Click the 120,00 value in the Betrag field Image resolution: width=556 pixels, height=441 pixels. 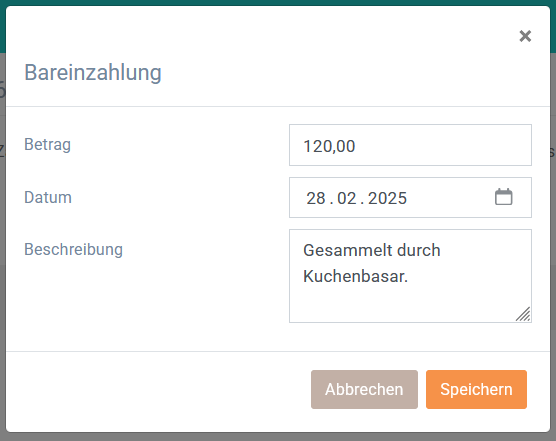329,146
